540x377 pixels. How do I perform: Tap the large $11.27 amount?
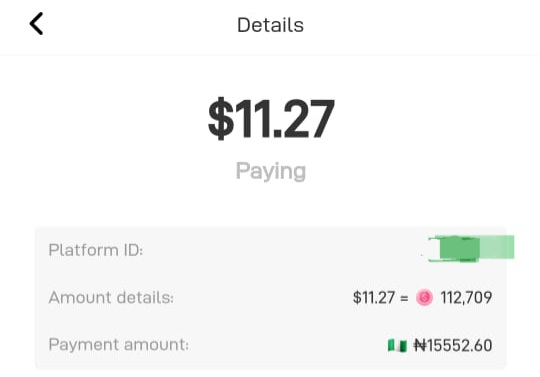(x=271, y=118)
